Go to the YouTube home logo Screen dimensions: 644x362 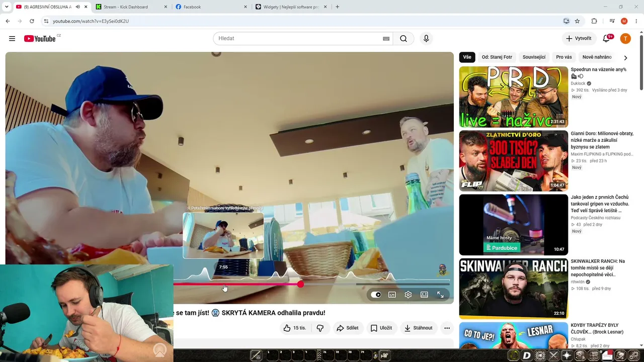(40, 39)
